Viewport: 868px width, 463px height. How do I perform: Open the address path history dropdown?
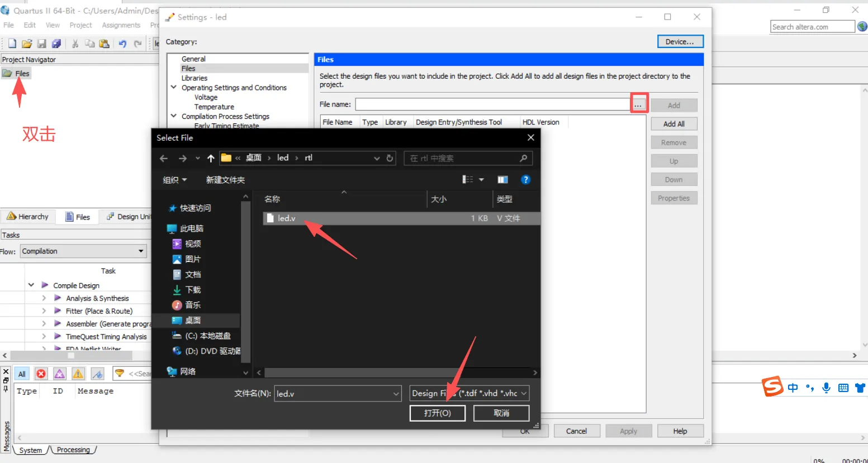coord(377,159)
